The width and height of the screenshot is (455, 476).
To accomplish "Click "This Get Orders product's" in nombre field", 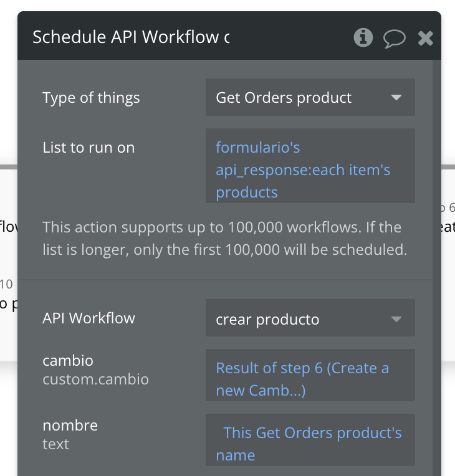I will click(312, 433).
